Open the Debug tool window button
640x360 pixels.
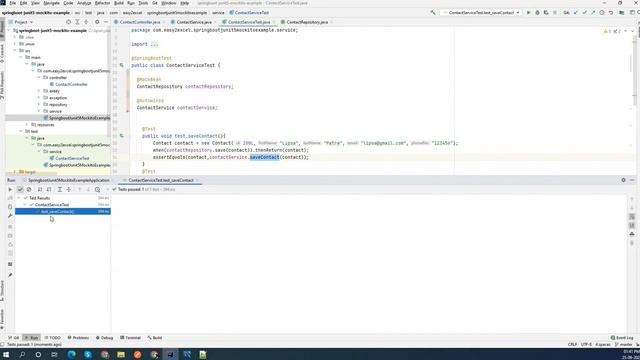(104, 338)
